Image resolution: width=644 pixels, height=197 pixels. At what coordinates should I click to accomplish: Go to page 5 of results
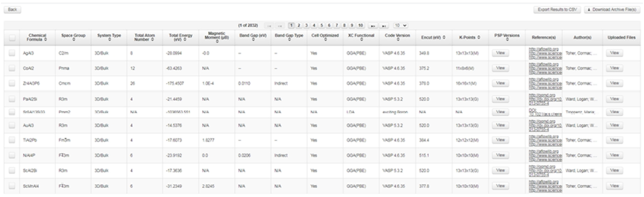321,25
